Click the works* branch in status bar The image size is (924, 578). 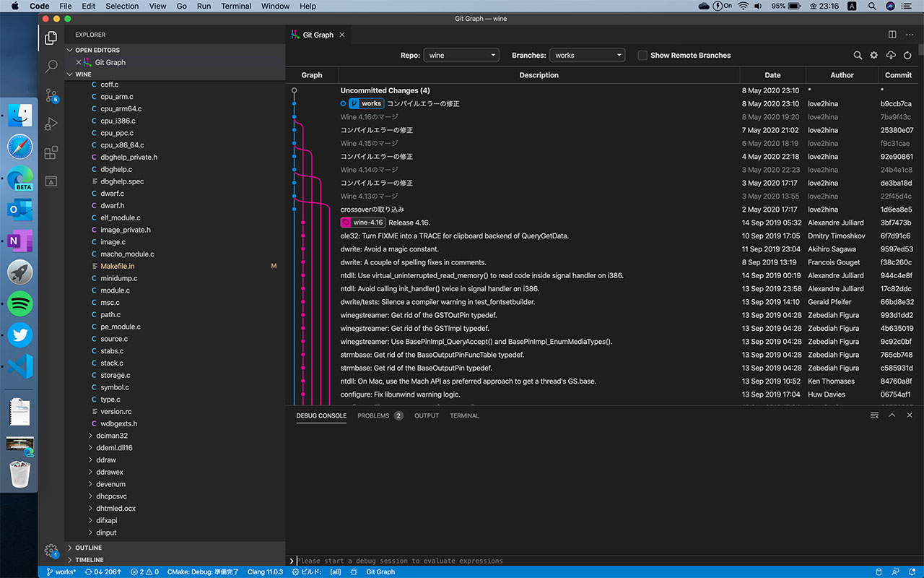[61, 571]
